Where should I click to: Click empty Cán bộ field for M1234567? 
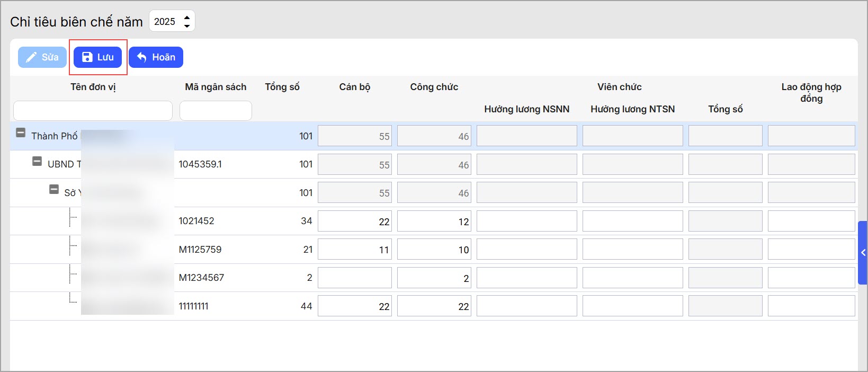[354, 278]
